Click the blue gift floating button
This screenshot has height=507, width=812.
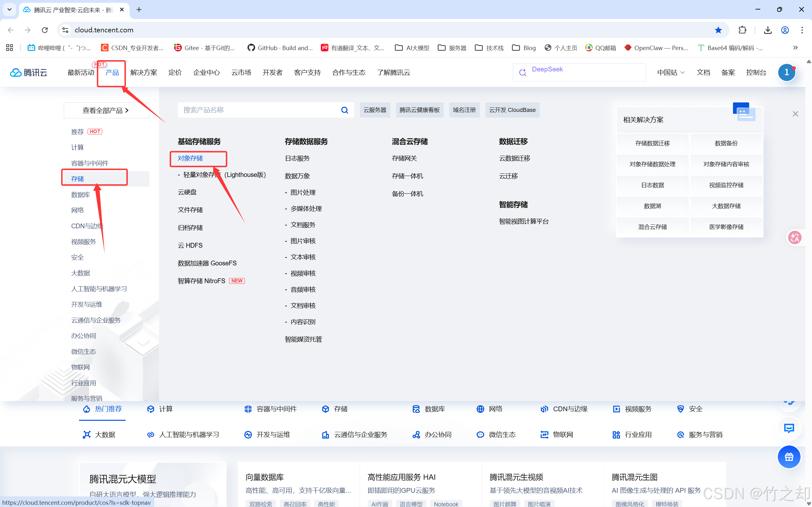click(x=789, y=457)
